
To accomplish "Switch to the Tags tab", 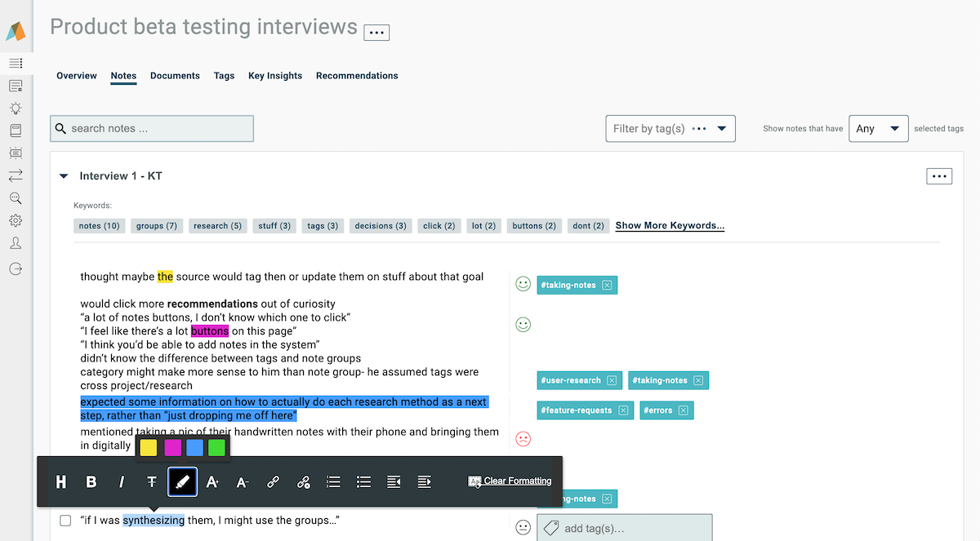I will click(224, 76).
